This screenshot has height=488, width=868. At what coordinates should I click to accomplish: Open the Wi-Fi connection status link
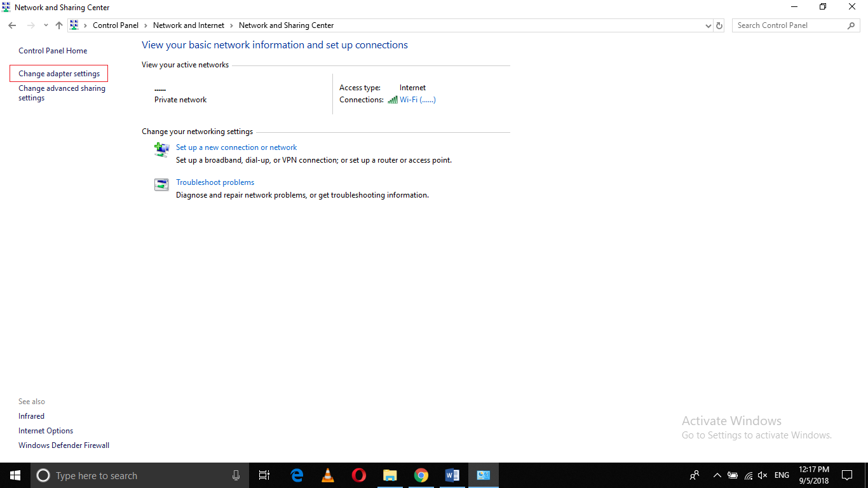pos(417,100)
